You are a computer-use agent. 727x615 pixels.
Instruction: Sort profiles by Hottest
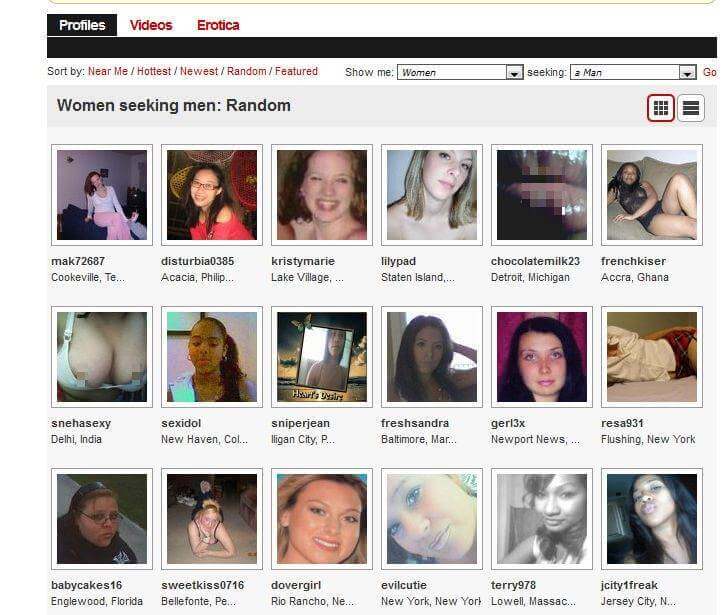click(x=154, y=71)
